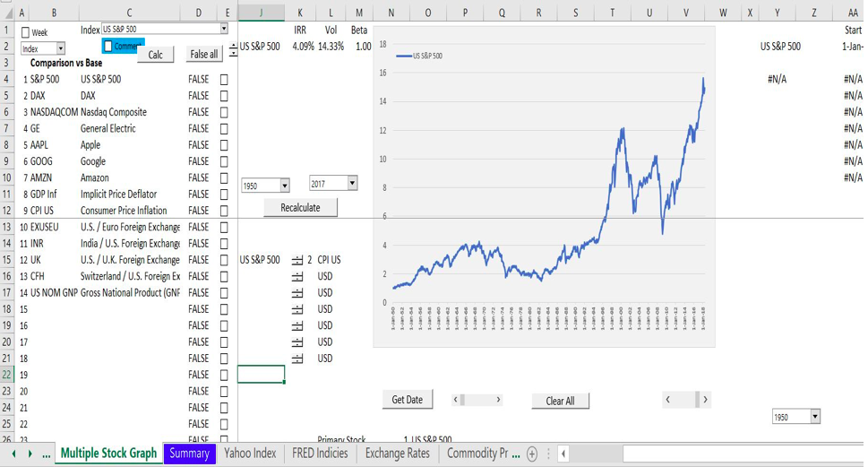Viewport: 868px width, 467px height.
Task: Select the Comparison vs Base cell
Action: tap(66, 63)
